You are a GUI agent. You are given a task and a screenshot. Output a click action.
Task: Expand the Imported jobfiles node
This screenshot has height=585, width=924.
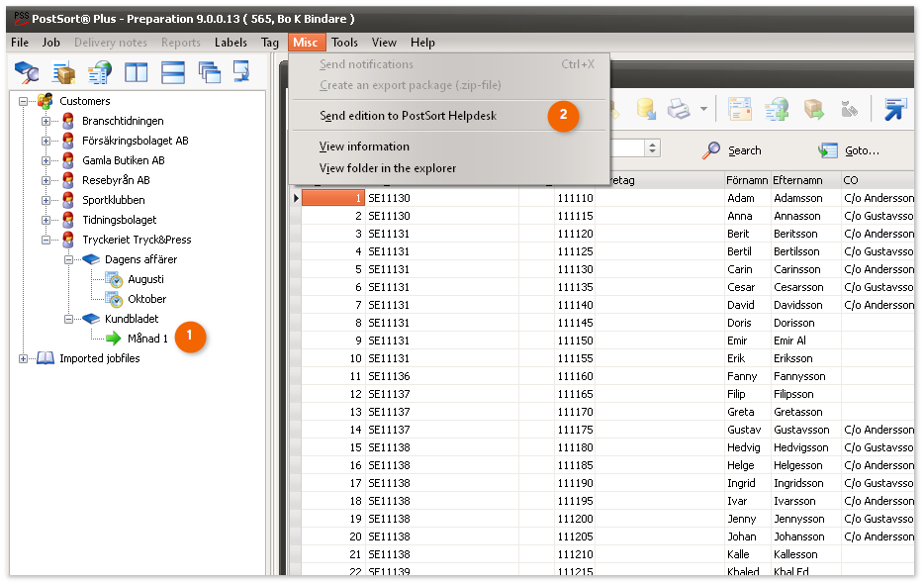click(24, 358)
